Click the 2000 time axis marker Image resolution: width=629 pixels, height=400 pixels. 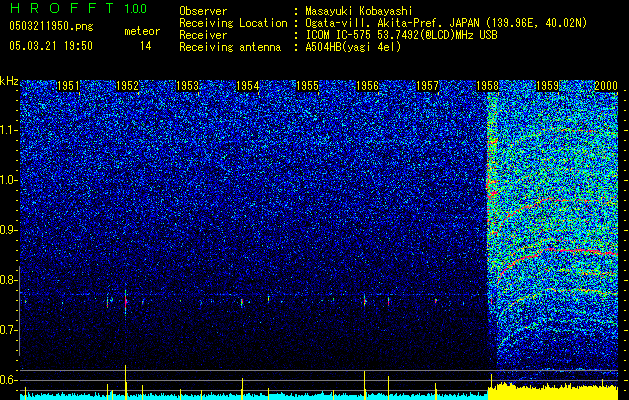(606, 85)
